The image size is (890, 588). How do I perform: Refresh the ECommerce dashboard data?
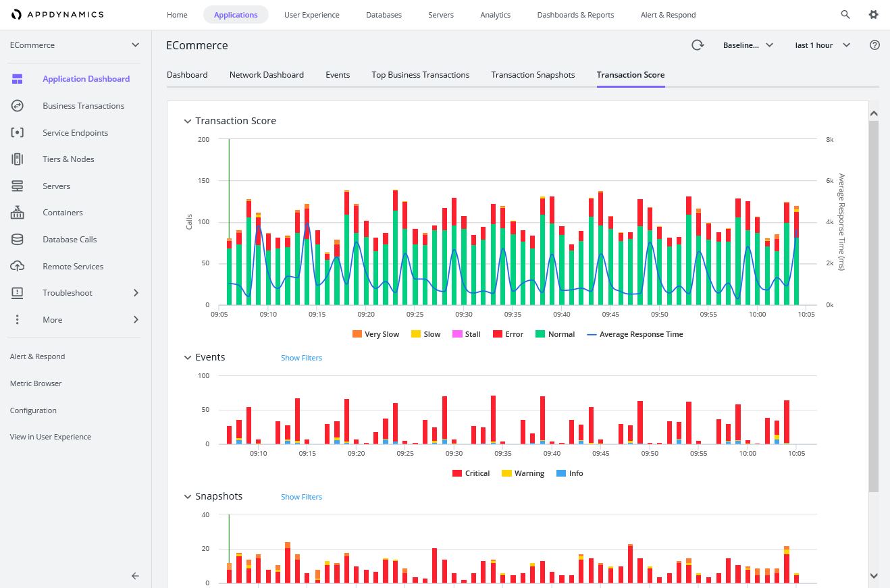(698, 45)
